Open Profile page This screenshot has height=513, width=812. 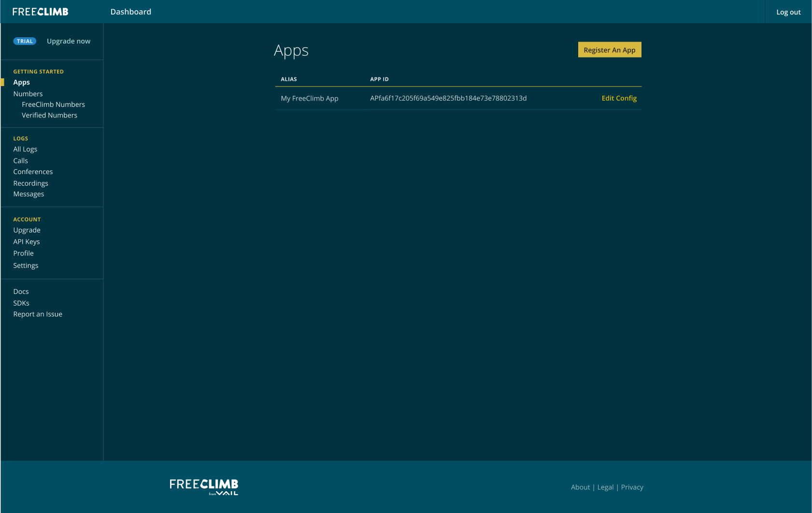[x=24, y=253]
